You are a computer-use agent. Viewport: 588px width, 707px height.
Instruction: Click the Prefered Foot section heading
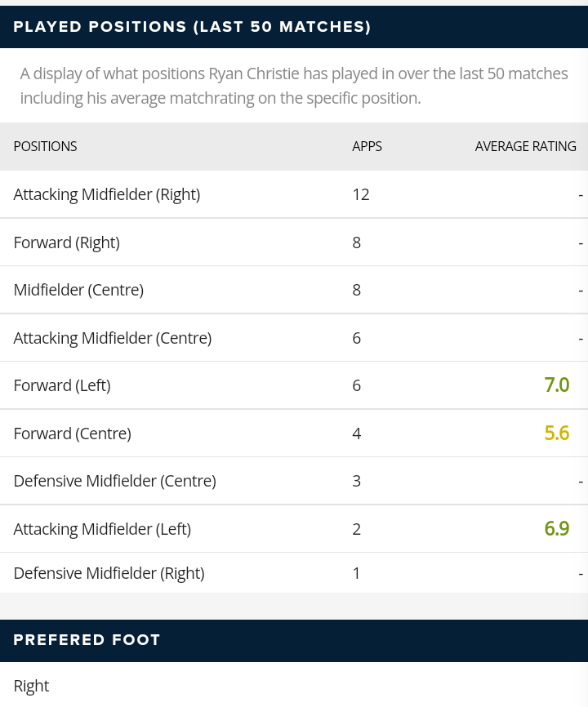pos(87,640)
